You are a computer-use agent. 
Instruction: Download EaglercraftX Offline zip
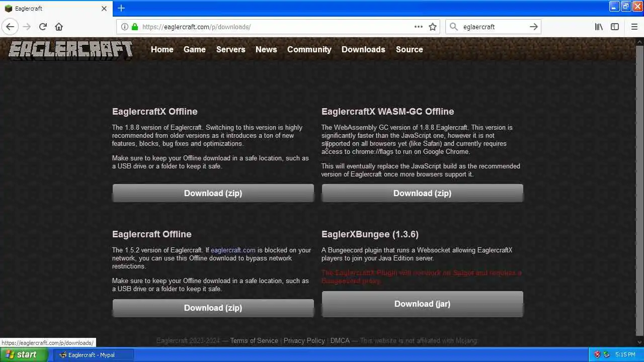click(213, 193)
